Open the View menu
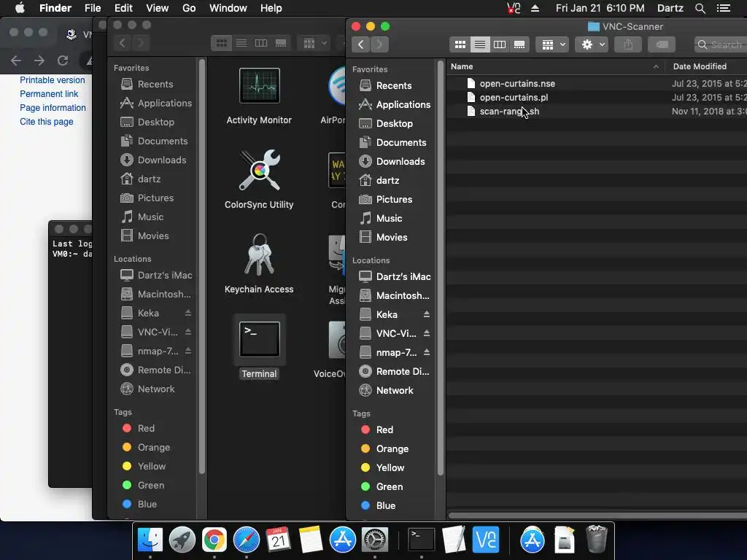 point(158,8)
